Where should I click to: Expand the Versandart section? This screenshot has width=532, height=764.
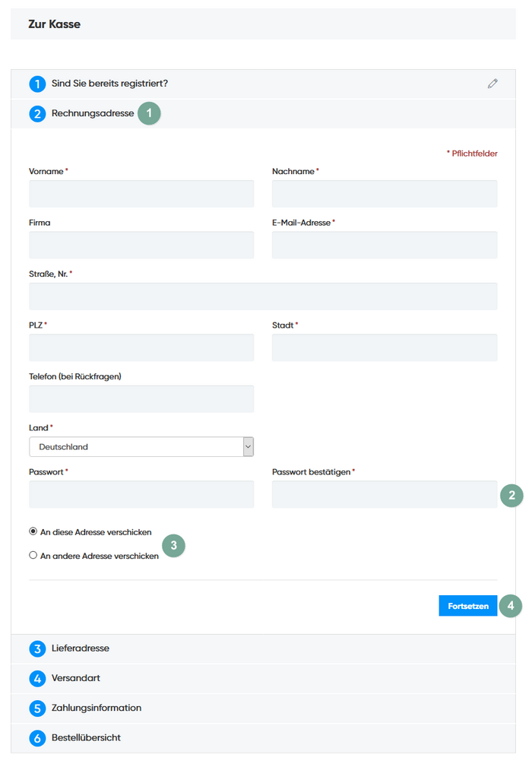tap(76, 678)
